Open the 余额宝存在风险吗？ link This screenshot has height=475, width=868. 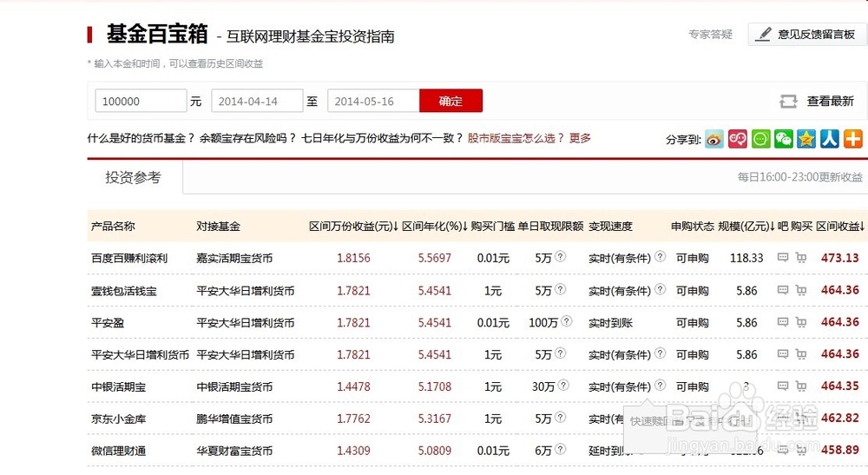pos(248,138)
